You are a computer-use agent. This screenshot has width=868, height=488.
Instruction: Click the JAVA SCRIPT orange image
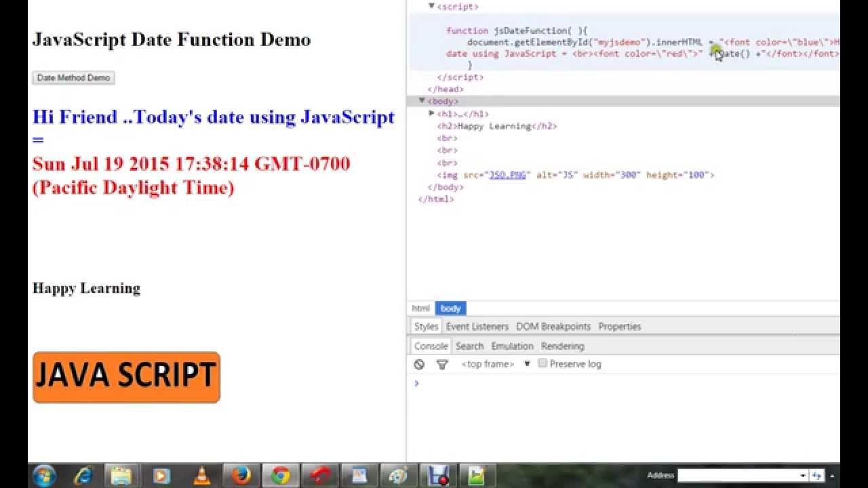[126, 377]
